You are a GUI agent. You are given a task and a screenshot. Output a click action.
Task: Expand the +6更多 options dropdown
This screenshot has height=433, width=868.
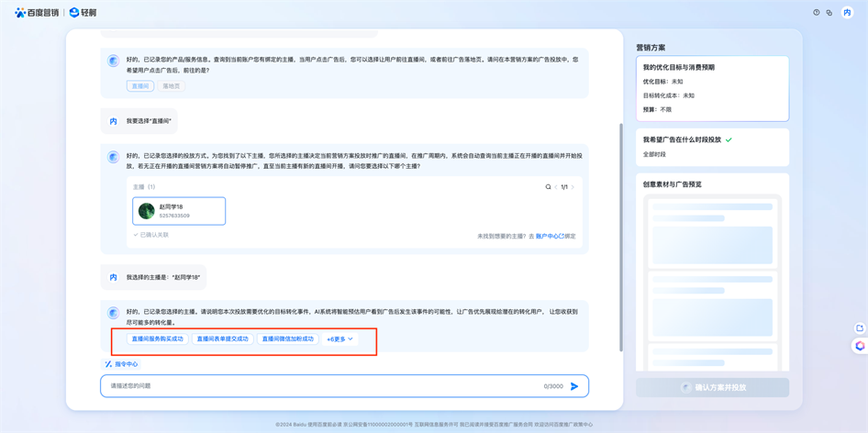339,339
